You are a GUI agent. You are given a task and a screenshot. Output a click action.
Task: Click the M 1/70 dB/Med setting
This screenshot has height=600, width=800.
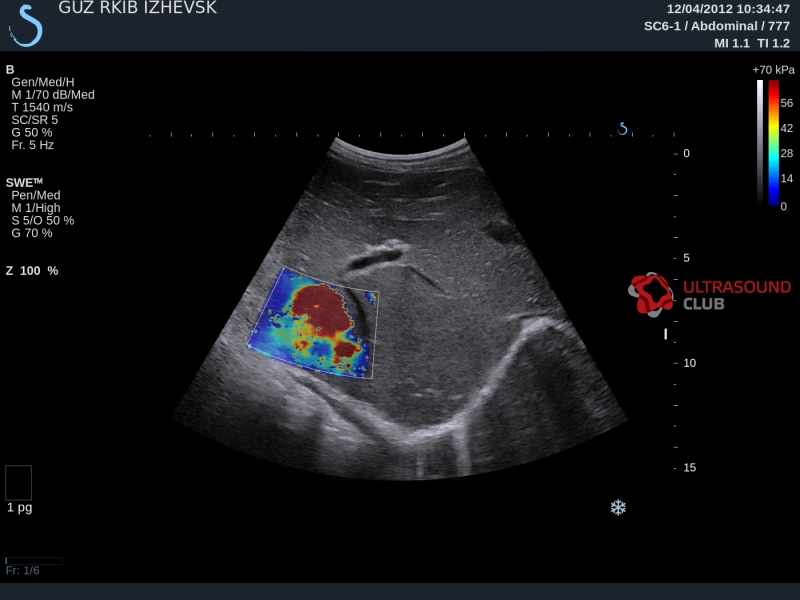point(53,95)
